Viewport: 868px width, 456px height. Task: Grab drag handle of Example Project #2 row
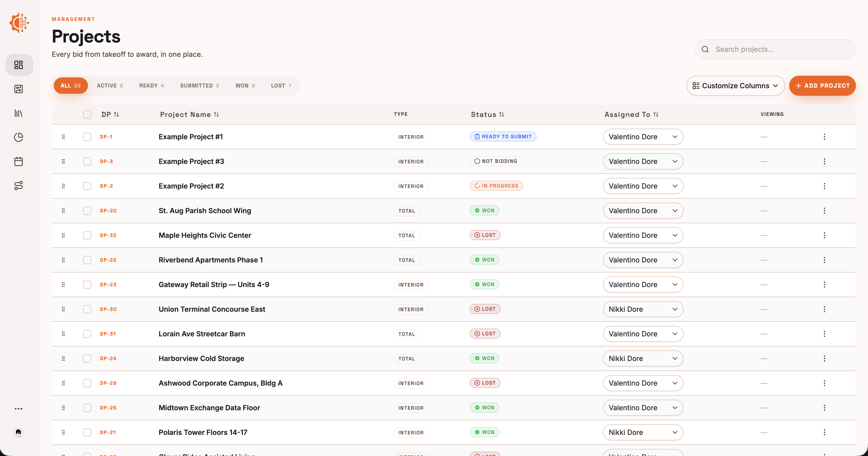[x=63, y=186]
